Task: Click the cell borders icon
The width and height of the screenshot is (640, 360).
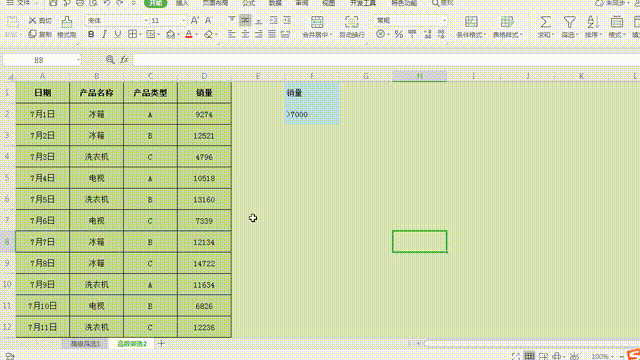Action: coord(132,34)
